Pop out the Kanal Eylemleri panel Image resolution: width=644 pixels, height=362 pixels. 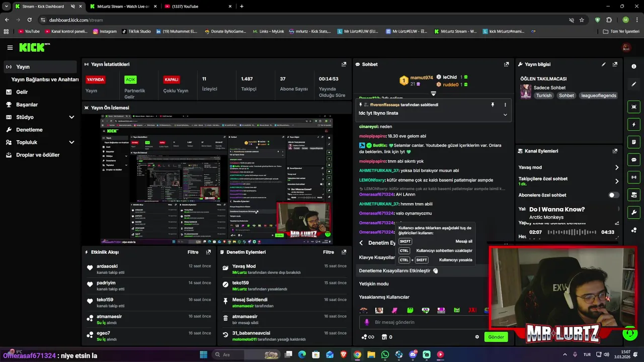pos(615,151)
